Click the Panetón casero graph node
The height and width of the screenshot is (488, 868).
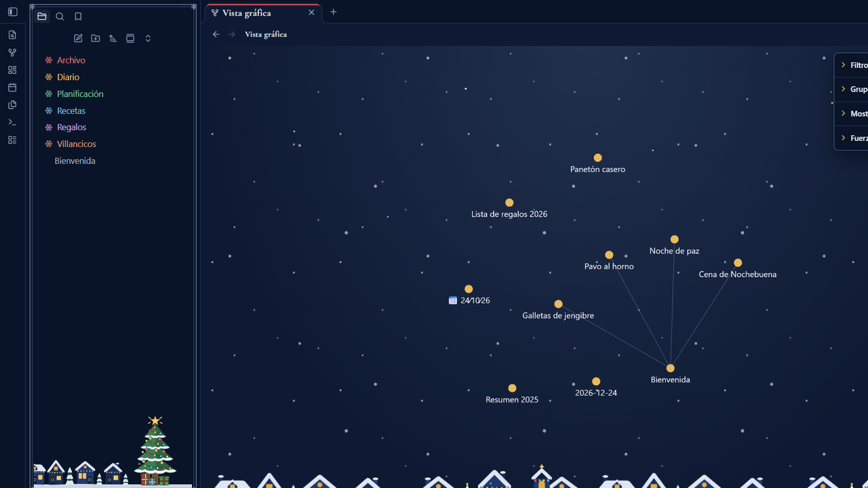(x=597, y=158)
